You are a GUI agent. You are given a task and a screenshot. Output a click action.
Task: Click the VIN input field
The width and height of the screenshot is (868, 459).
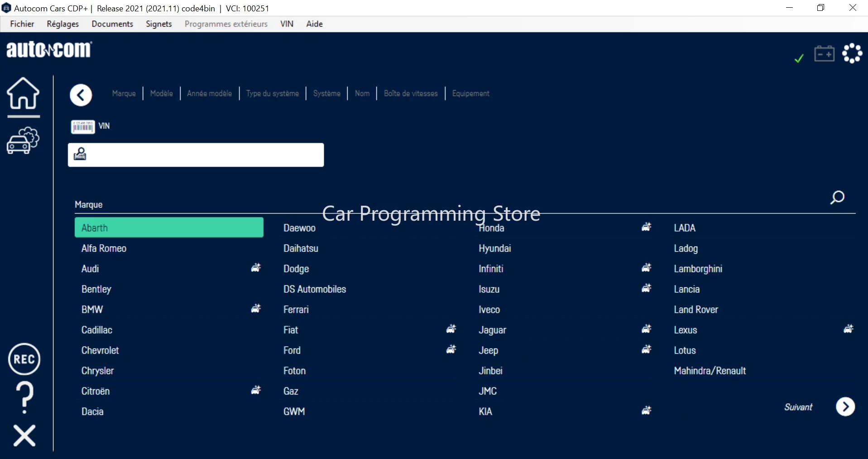tap(196, 155)
